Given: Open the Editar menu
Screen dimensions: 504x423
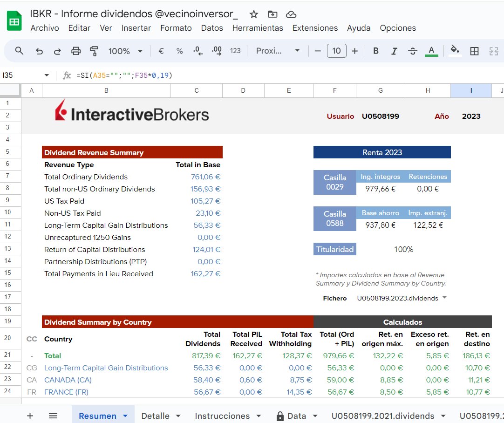Looking at the screenshot, I should click(79, 28).
